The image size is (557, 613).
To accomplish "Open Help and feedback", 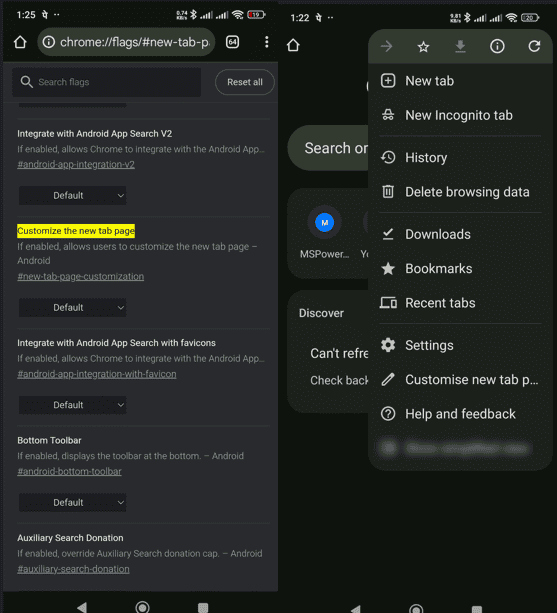I will click(460, 414).
